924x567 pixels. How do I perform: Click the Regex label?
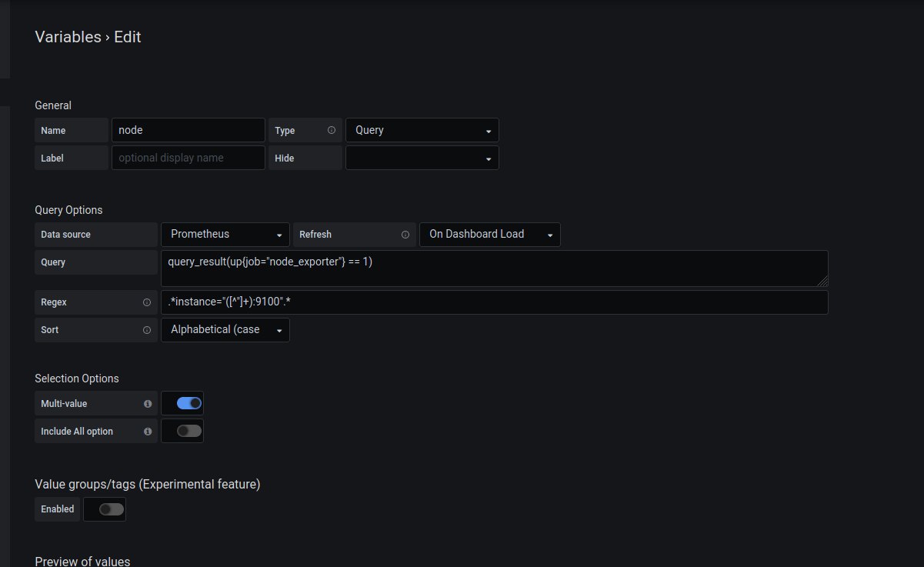coord(54,302)
